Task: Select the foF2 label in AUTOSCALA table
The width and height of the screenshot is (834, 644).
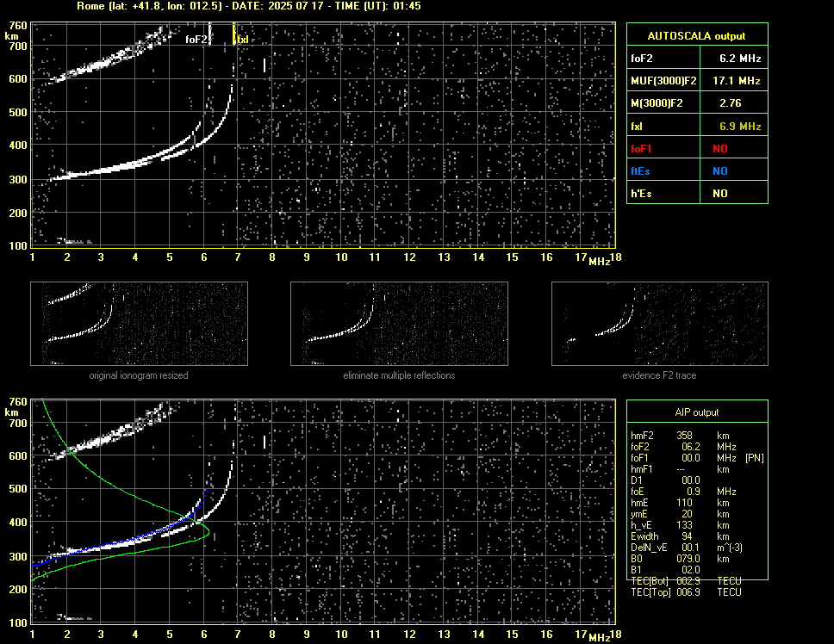Action: click(642, 59)
